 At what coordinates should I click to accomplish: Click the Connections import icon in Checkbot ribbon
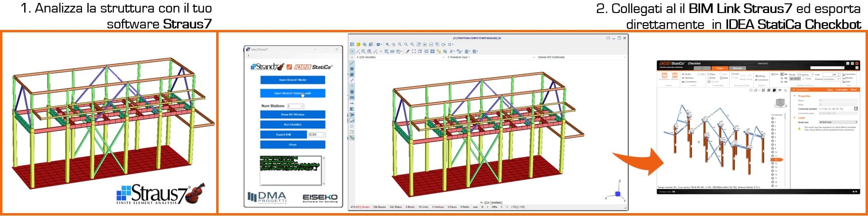pos(664,76)
